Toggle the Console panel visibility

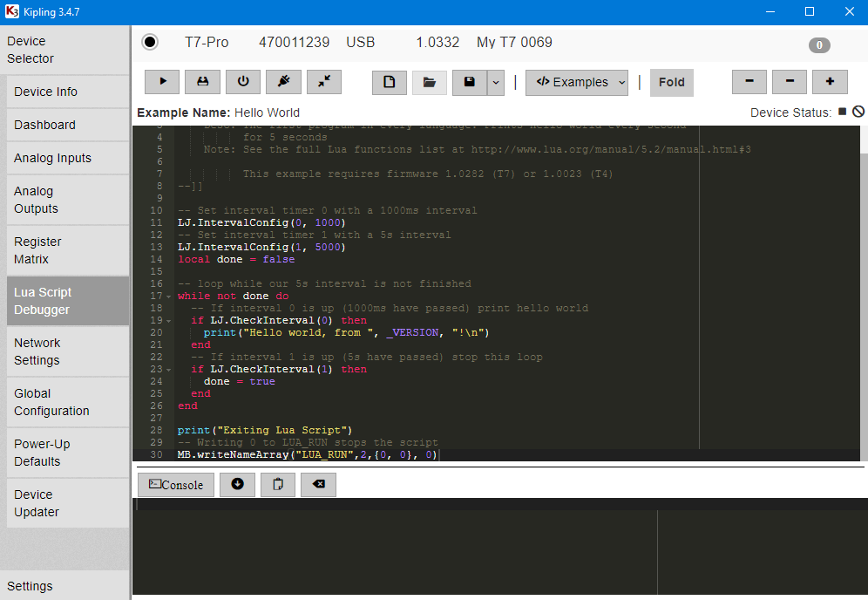[175, 484]
